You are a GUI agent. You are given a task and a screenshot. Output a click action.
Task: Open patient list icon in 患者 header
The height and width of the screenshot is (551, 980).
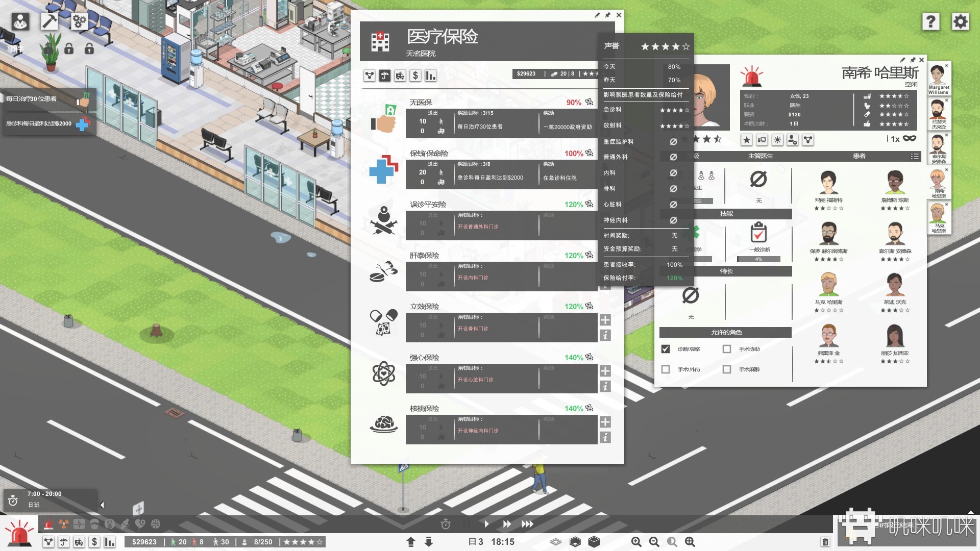coord(915,157)
